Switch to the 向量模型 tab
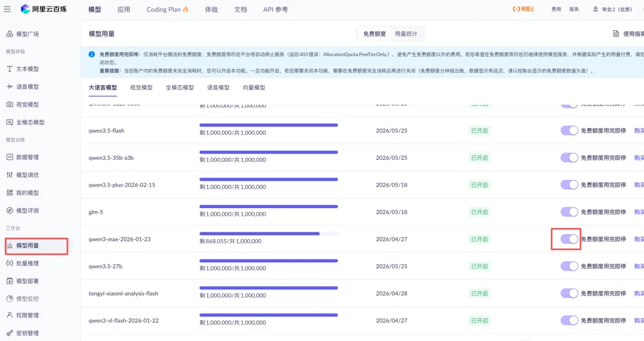 pyautogui.click(x=254, y=88)
